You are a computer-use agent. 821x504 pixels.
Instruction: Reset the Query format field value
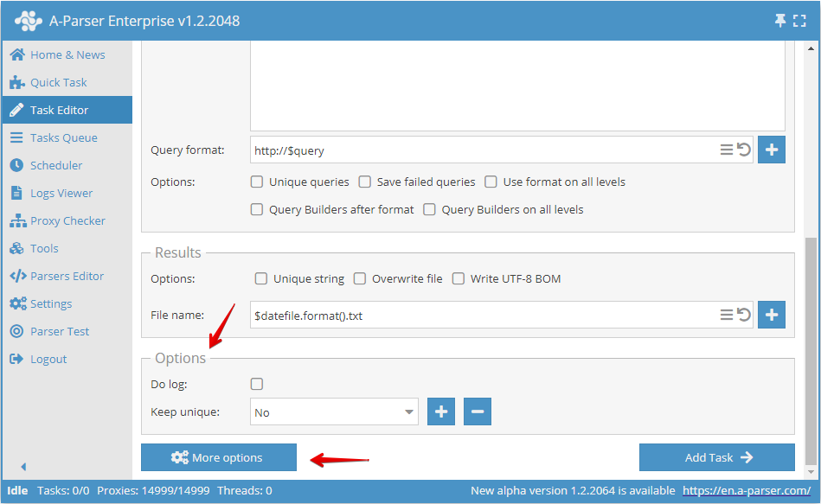pyautogui.click(x=743, y=150)
